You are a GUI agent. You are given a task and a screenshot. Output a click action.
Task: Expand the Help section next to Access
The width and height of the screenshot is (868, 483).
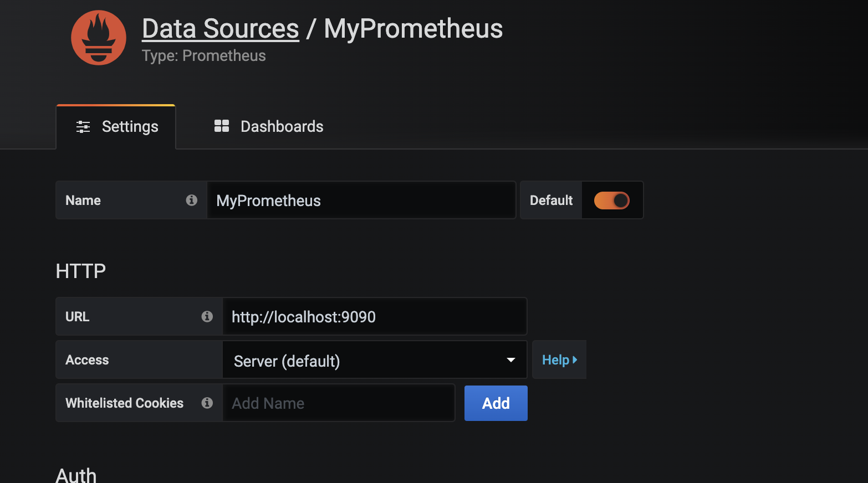point(559,360)
